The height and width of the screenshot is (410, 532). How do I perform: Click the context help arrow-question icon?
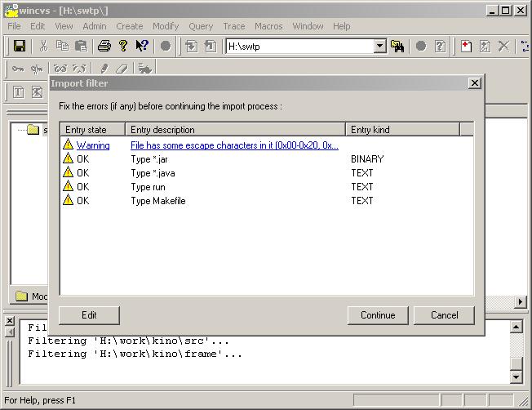click(142, 46)
